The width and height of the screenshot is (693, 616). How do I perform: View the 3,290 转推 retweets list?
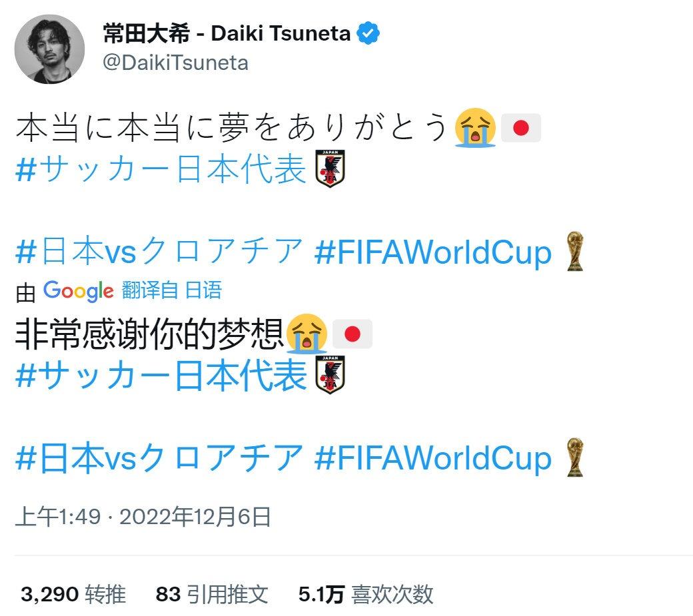(x=73, y=594)
